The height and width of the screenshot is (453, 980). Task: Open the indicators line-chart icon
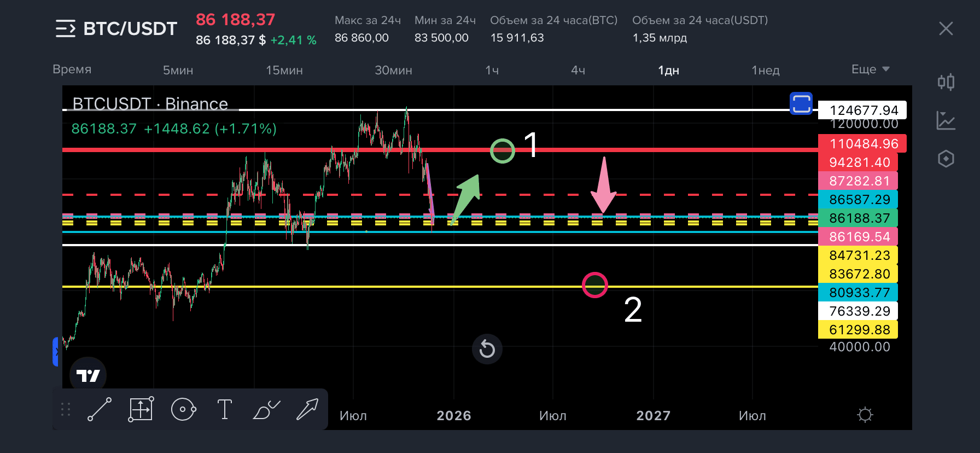click(x=946, y=120)
